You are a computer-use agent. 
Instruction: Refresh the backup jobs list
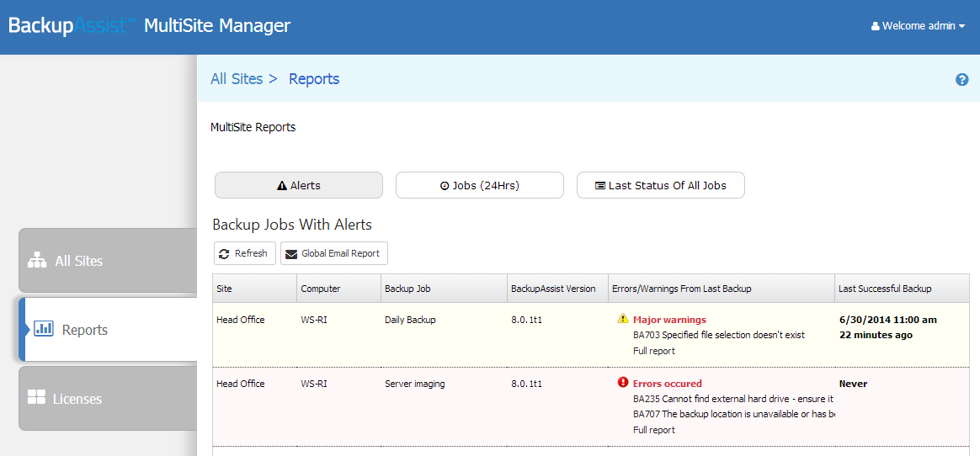(x=244, y=253)
